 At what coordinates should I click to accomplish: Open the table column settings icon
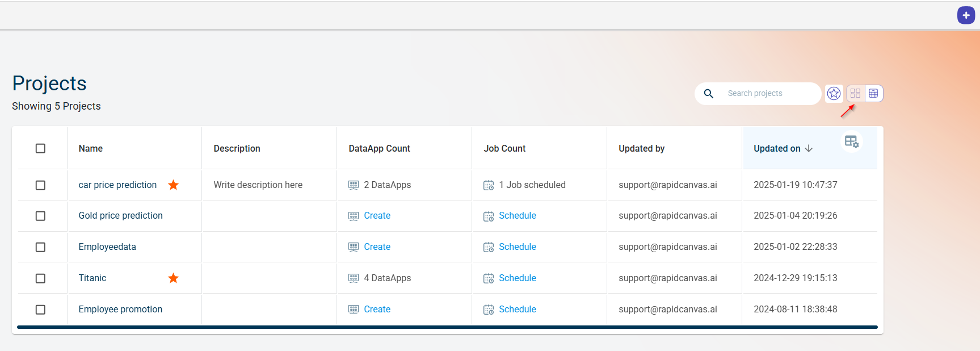(851, 141)
